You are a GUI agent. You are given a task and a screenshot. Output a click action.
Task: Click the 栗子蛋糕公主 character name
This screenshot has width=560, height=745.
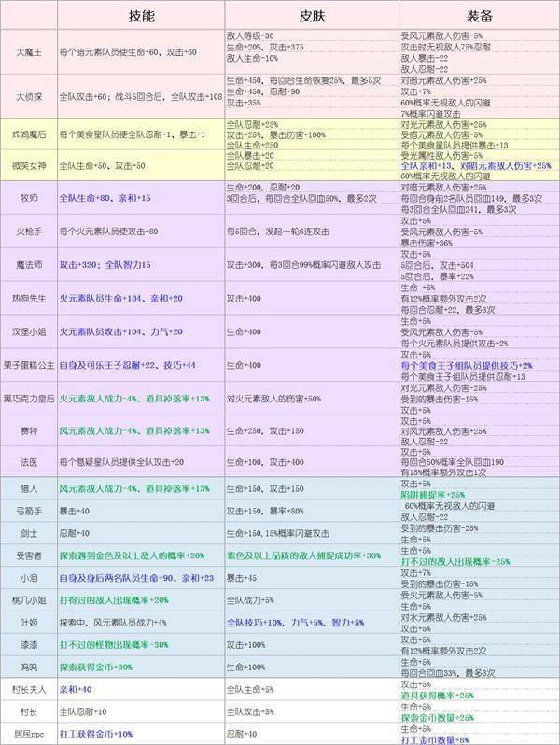pos(28,364)
